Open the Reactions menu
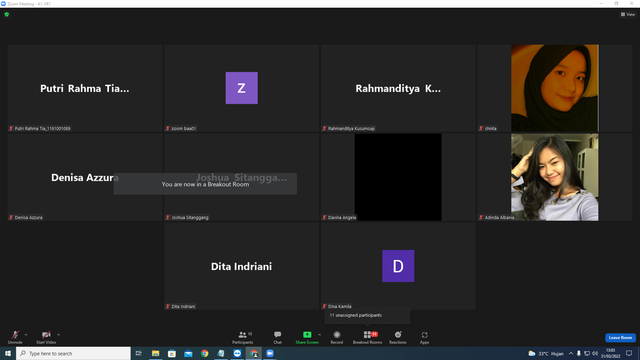 (x=398, y=337)
